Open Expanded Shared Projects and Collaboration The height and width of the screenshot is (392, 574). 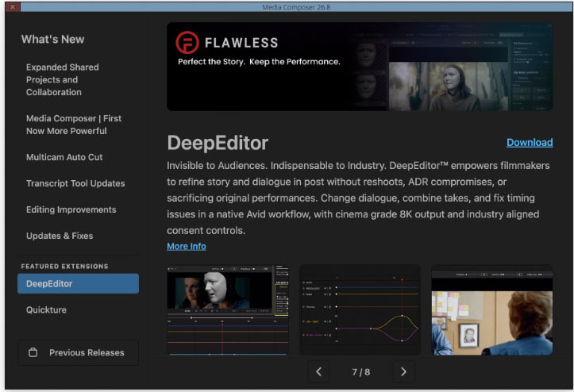[x=62, y=80]
